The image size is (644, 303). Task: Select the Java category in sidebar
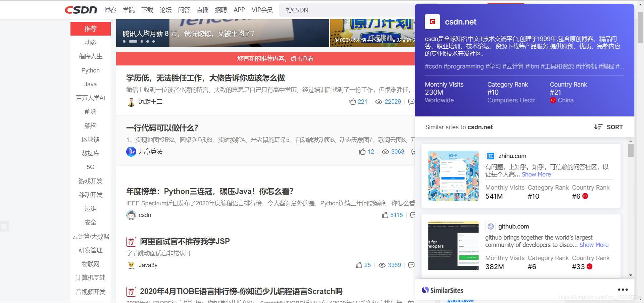pyautogui.click(x=91, y=84)
